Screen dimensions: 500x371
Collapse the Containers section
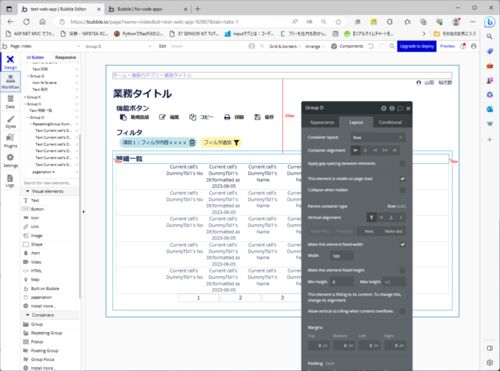27,315
